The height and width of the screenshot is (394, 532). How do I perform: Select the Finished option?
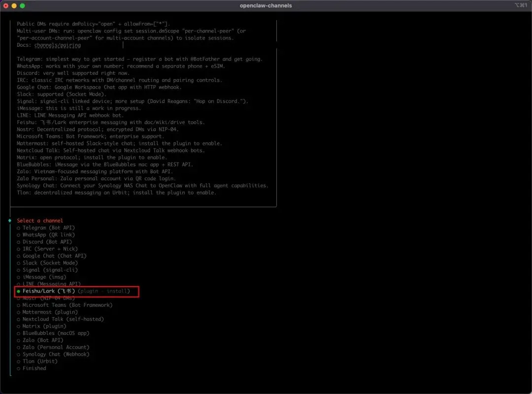coord(31,368)
